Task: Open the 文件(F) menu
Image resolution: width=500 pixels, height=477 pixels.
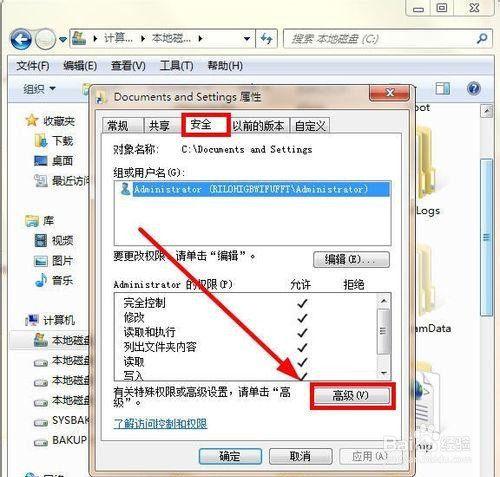Action: pos(33,66)
